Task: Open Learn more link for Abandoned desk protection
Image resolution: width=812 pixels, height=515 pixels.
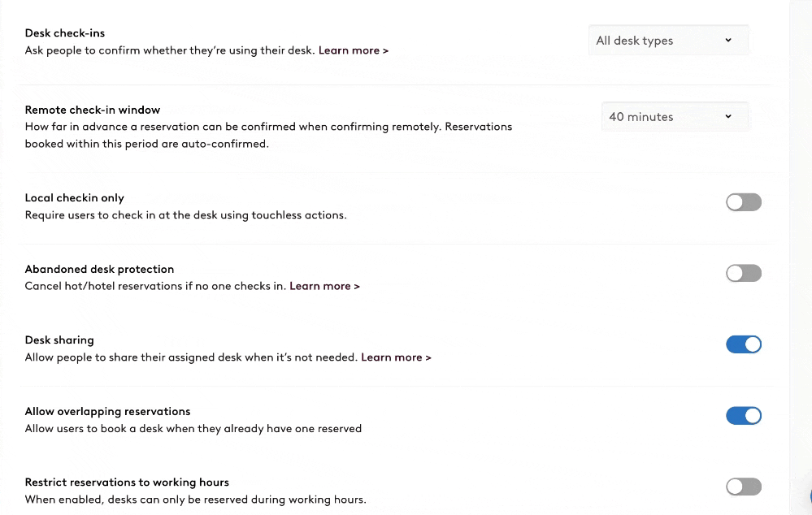Action: [x=324, y=286]
